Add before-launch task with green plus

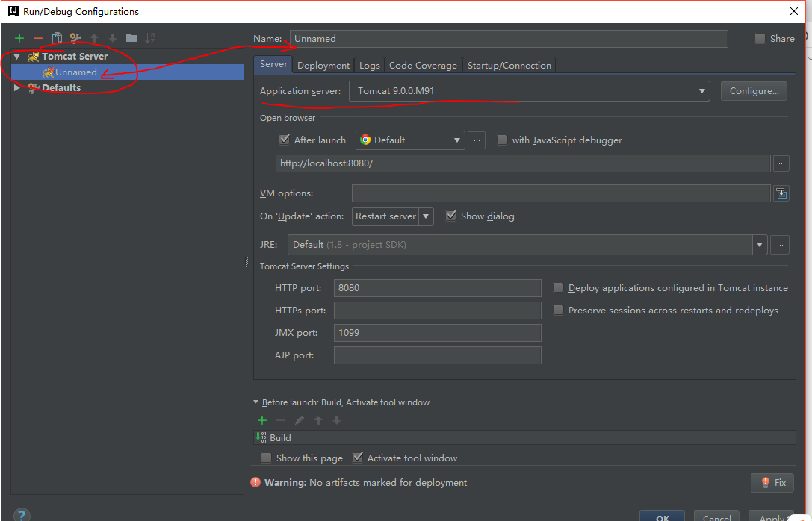coord(262,420)
